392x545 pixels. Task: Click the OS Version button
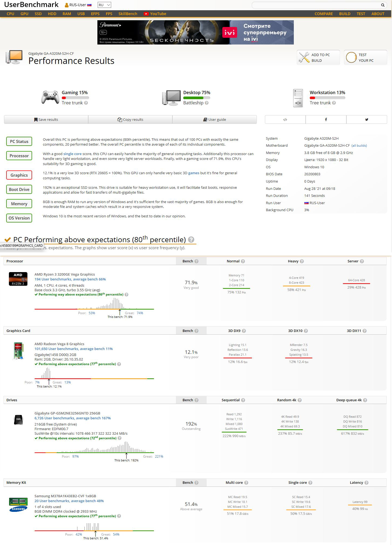19,218
